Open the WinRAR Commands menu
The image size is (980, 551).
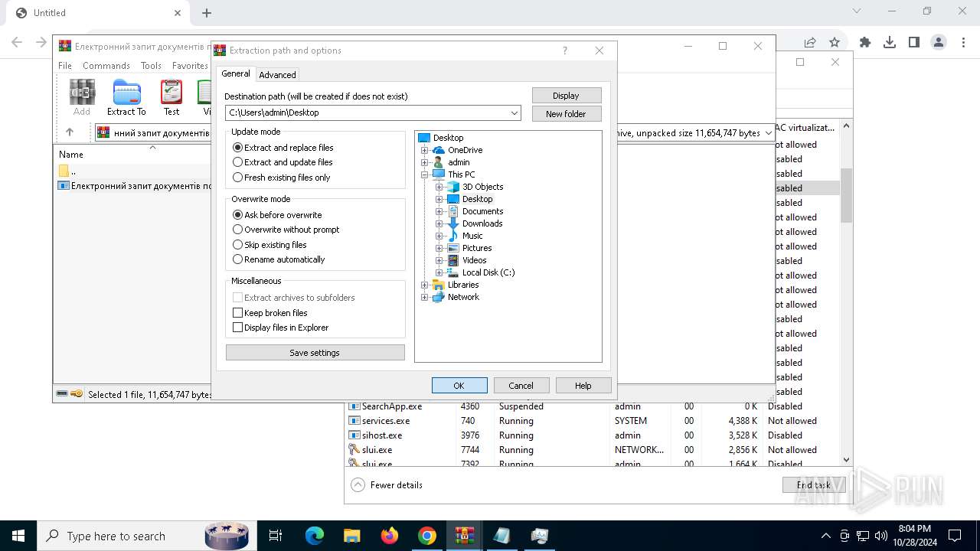[x=106, y=66]
